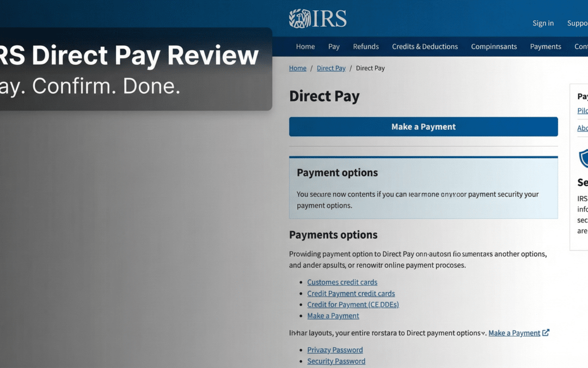Viewport: 588px width, 368px height.
Task: Open the Home menu item
Action: tap(305, 46)
